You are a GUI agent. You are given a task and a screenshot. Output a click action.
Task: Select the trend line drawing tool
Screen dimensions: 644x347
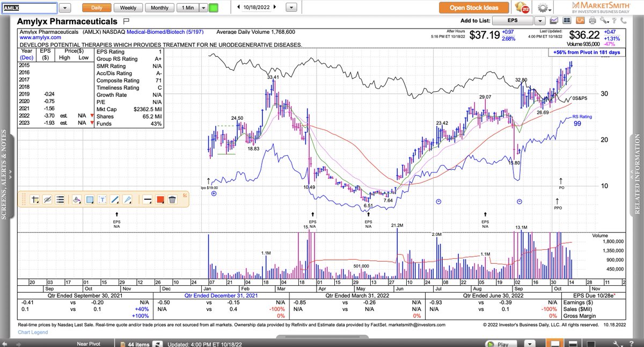coord(114,199)
